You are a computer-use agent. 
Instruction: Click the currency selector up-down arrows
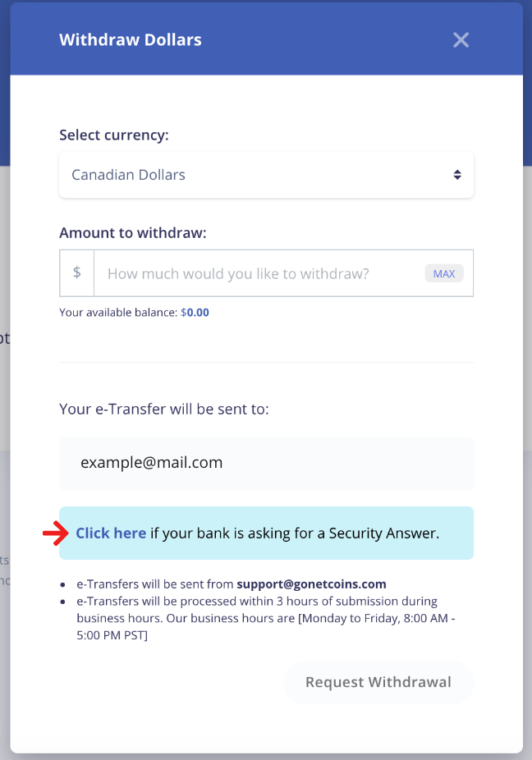pos(457,175)
